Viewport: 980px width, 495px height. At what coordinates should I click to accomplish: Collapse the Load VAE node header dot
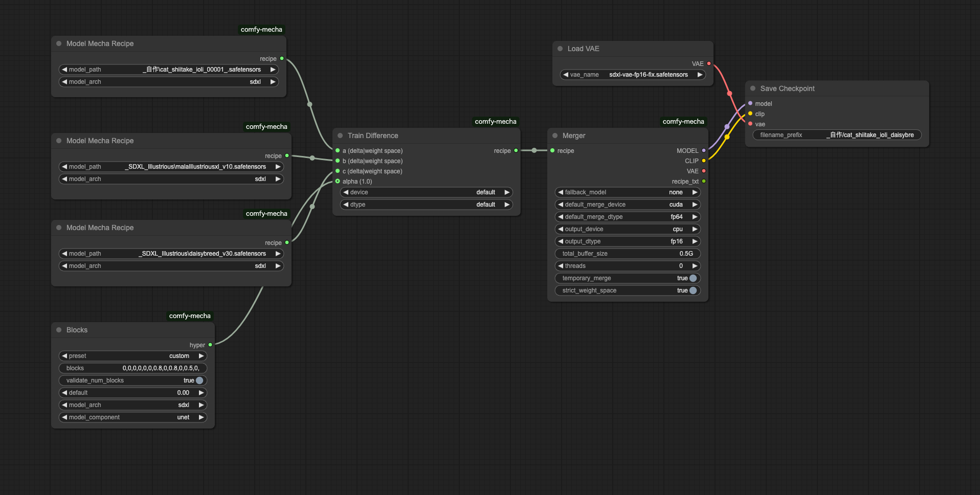[x=560, y=48]
